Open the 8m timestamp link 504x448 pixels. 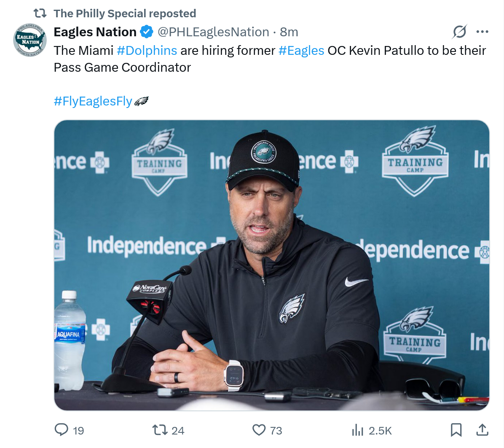pyautogui.click(x=289, y=32)
